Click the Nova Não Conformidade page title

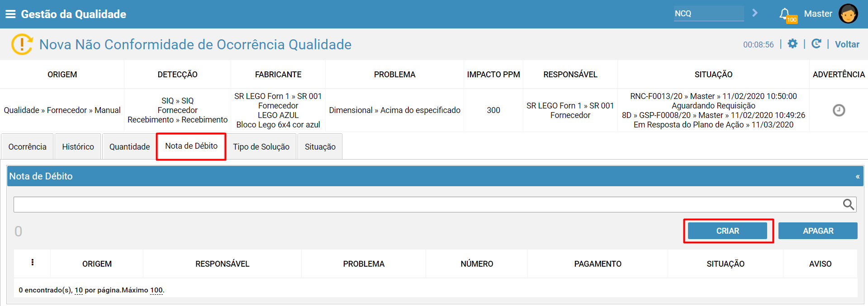click(195, 44)
